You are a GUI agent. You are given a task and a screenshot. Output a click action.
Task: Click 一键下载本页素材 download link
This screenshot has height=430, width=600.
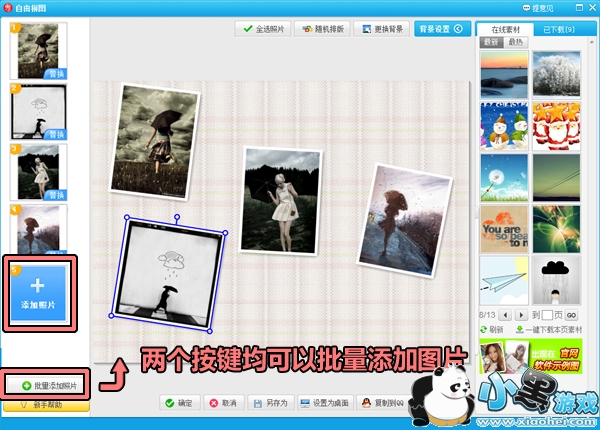tap(549, 329)
